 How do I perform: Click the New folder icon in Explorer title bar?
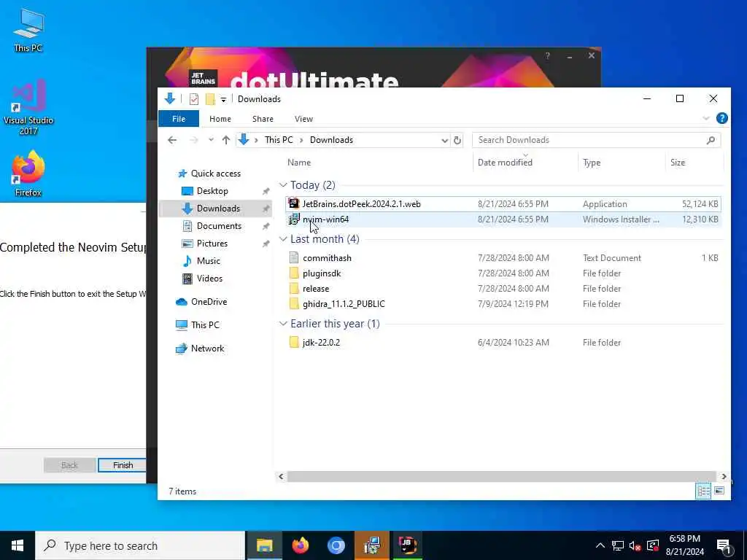click(x=210, y=99)
